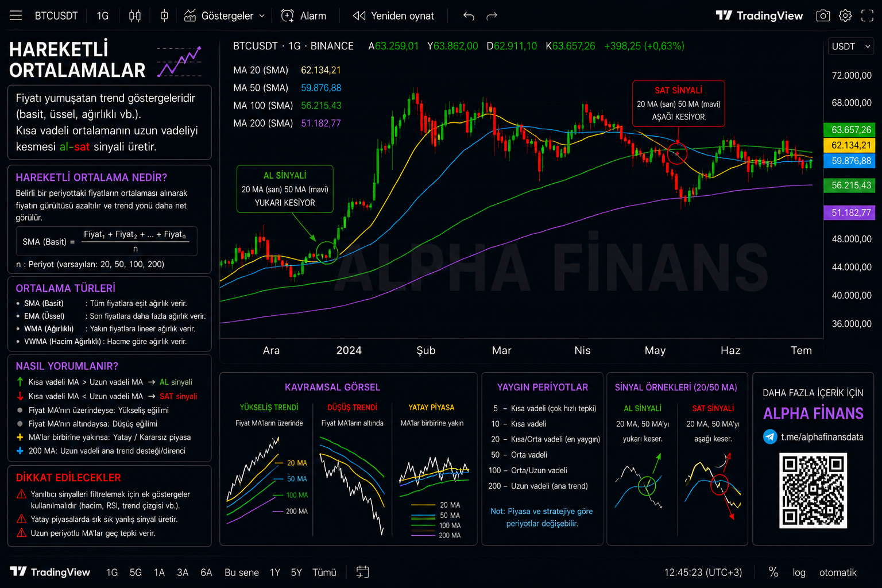The height and width of the screenshot is (588, 882).
Task: Click the 72.000,00 price axis value
Action: (852, 75)
